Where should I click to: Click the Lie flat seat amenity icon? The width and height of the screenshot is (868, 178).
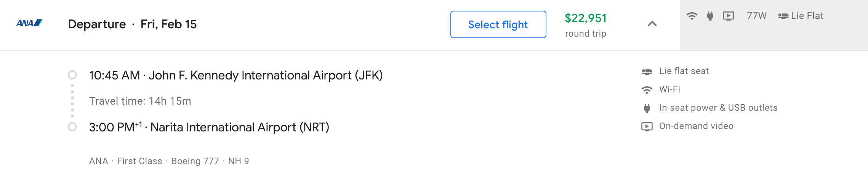(x=647, y=71)
